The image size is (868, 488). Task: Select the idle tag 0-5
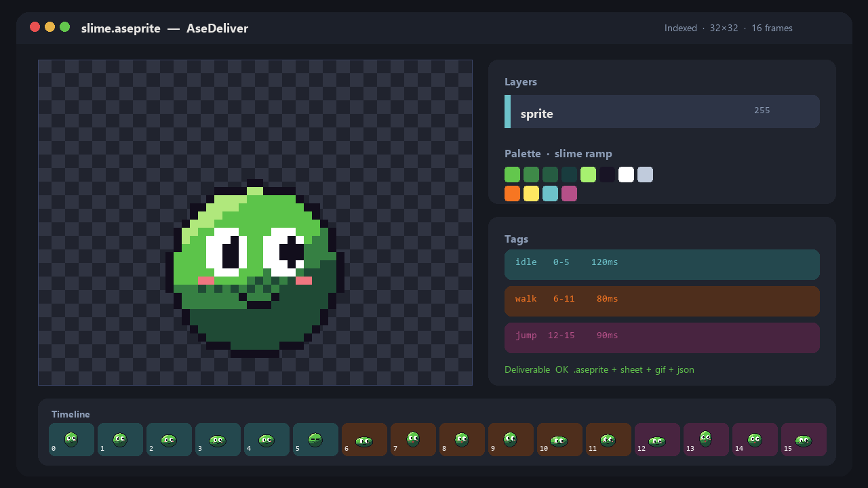click(662, 264)
